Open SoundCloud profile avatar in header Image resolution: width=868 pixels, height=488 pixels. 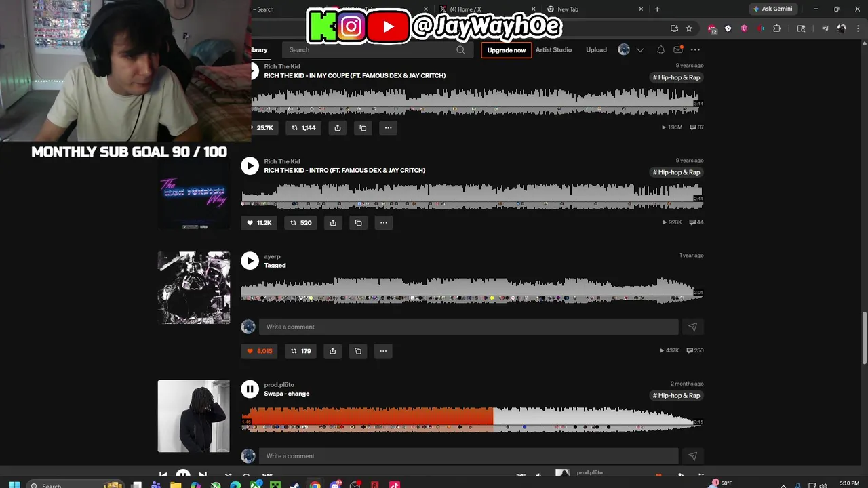[x=624, y=49]
